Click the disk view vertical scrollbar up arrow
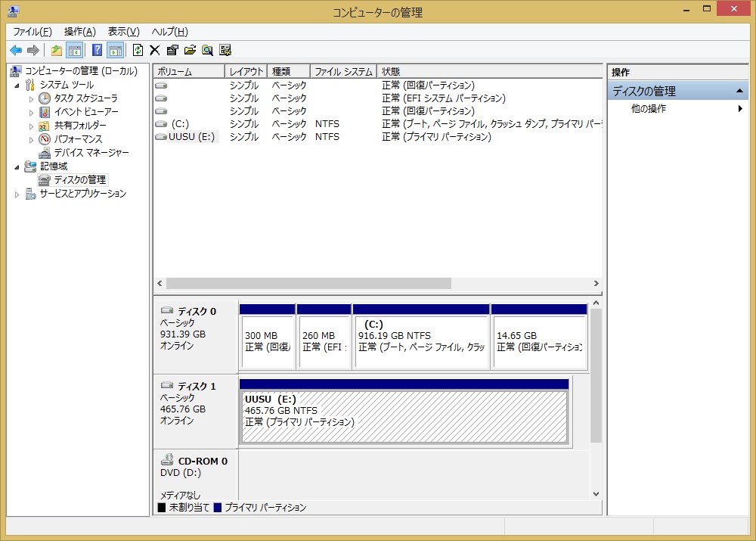This screenshot has width=756, height=541. click(596, 303)
